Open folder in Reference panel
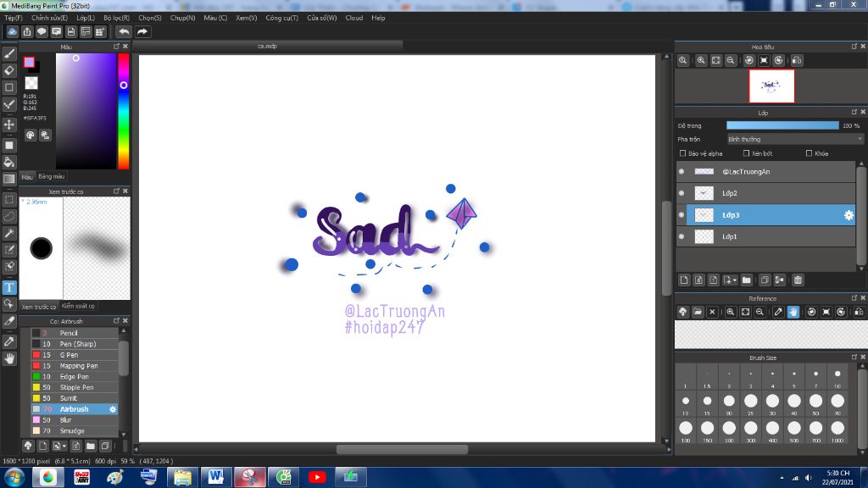Screen dimensions: 868x488 [x=698, y=312]
